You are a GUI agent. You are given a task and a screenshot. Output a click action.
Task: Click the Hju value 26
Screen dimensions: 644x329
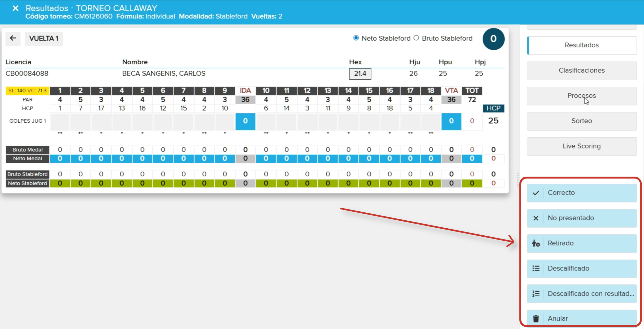(x=413, y=74)
